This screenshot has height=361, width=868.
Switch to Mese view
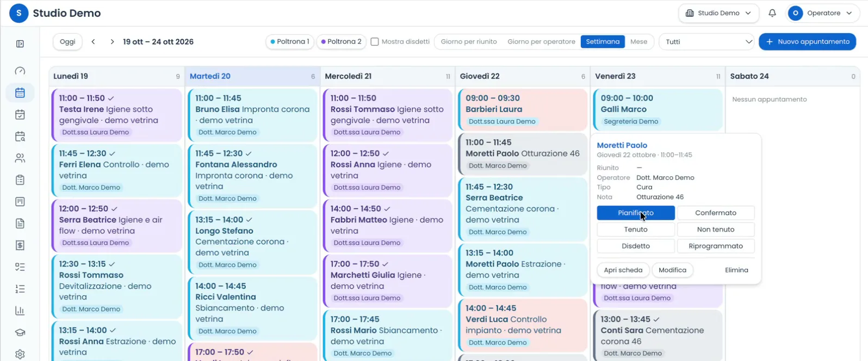point(639,42)
